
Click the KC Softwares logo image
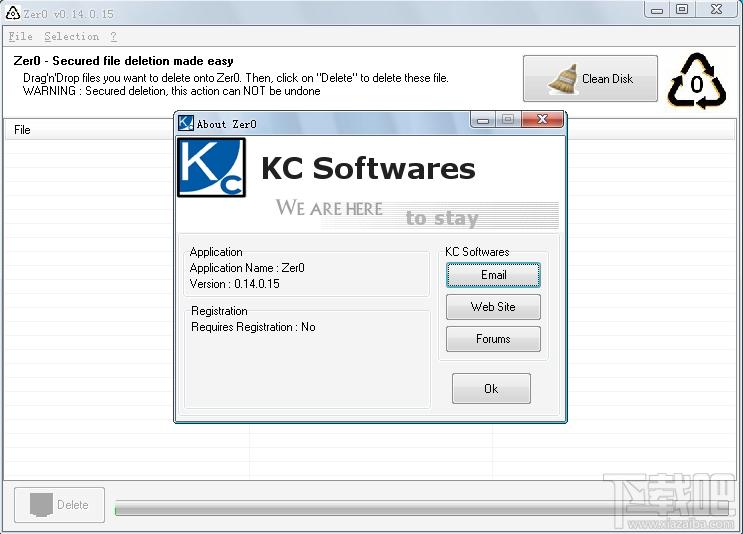[211, 167]
